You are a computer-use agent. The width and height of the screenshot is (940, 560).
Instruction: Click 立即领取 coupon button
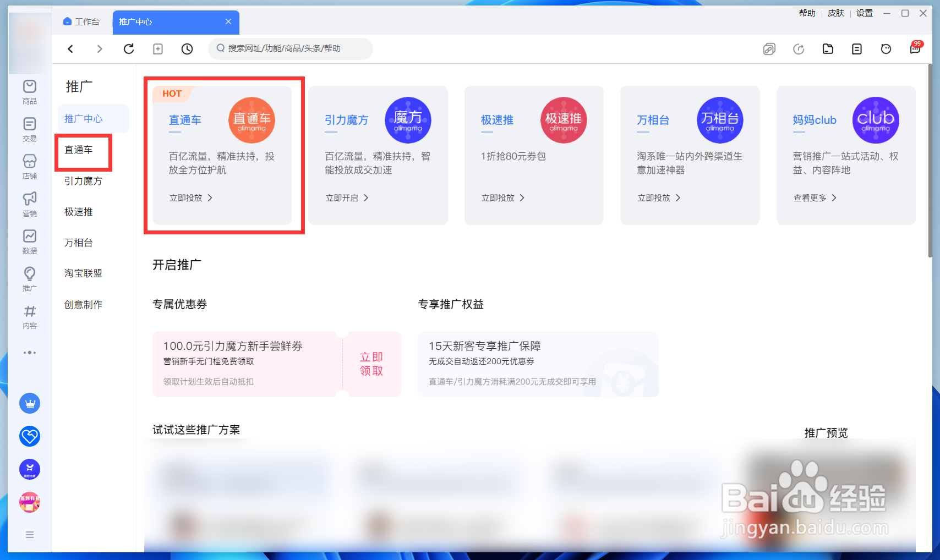coord(371,364)
